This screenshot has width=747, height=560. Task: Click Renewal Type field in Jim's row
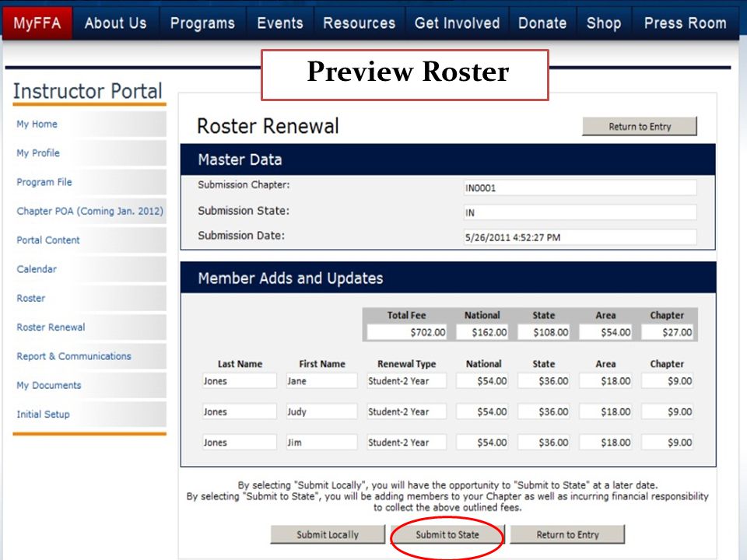pos(407,443)
